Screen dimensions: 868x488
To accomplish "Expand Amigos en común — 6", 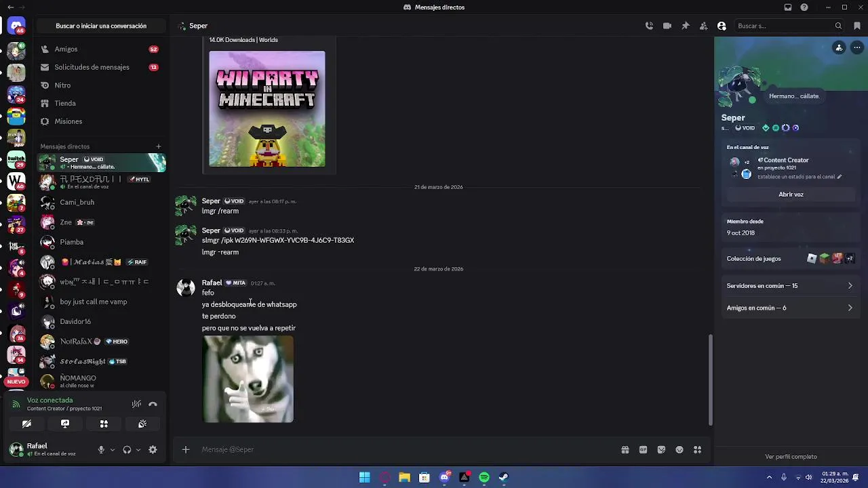I will click(x=790, y=308).
